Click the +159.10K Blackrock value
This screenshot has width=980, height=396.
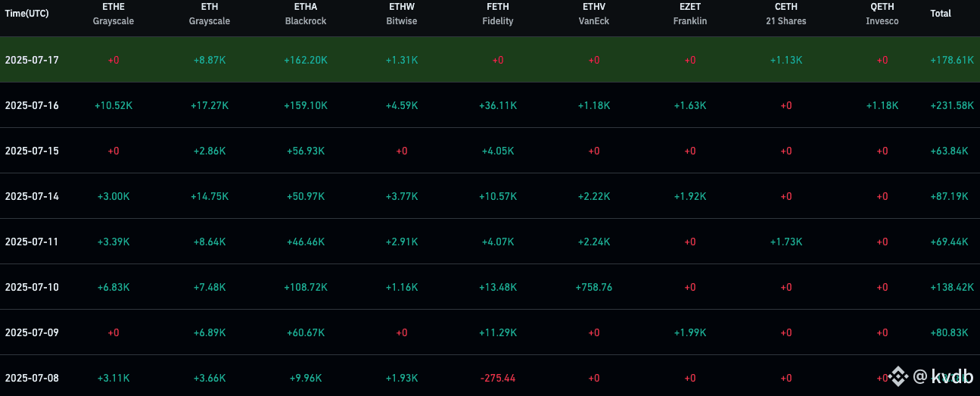click(306, 105)
